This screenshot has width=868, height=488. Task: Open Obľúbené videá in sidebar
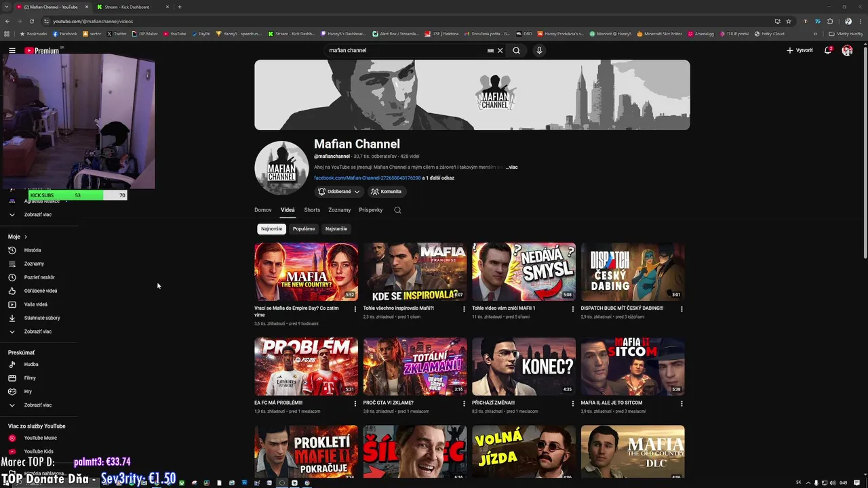39,291
